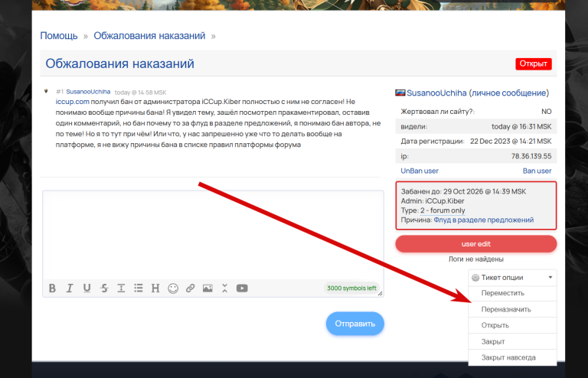Click the Admin: iCCup.Kiber line
Screen dimensions: 588x378
pos(433,201)
